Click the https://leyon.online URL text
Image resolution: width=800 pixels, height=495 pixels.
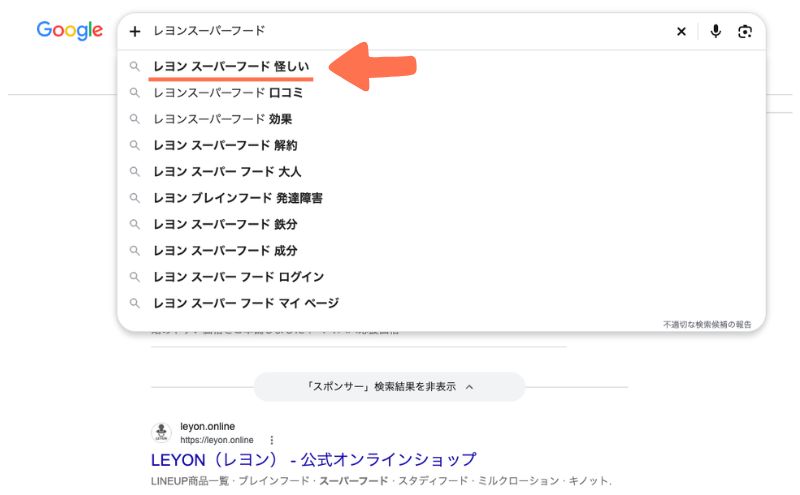pos(217,440)
